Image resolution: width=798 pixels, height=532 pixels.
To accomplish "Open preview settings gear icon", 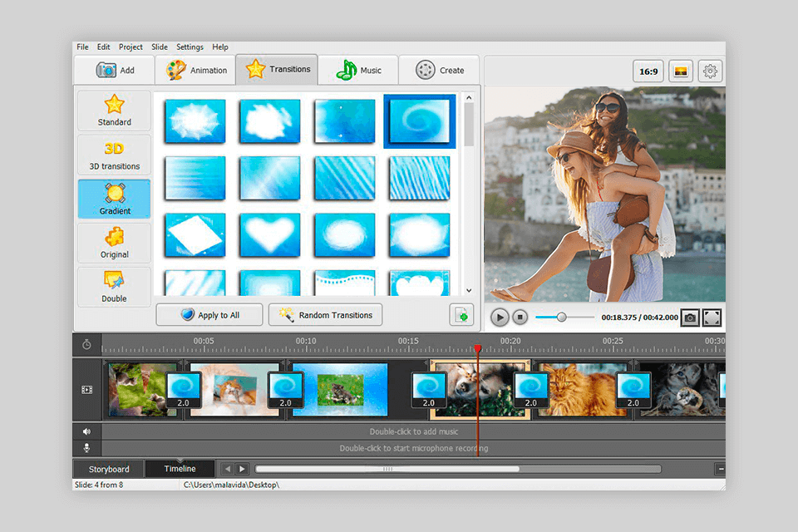I will click(x=710, y=71).
